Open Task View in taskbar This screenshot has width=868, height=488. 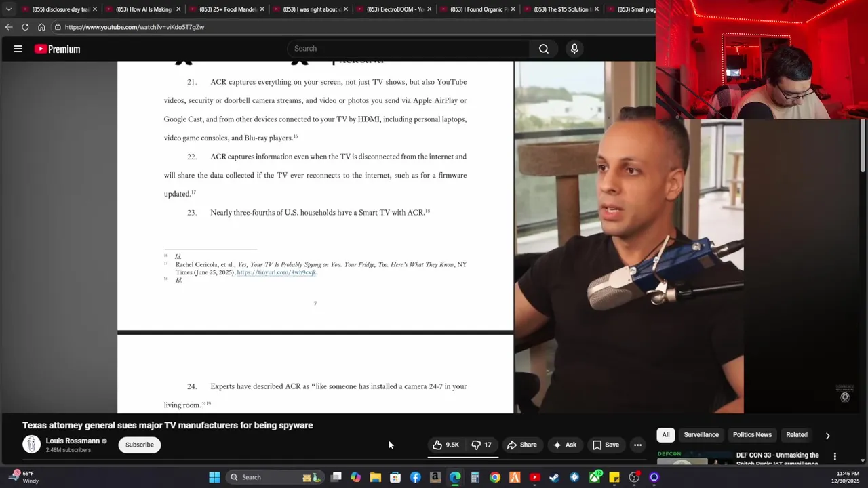click(336, 477)
